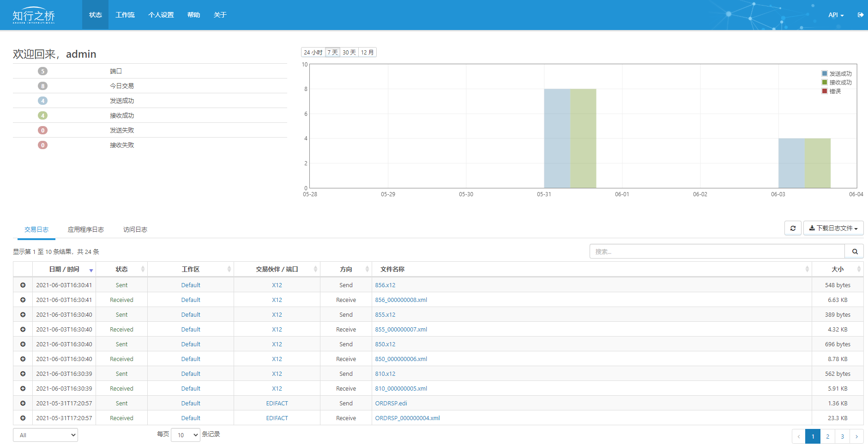868x446 pixels.
Task: Go to next page of results
Action: coord(856,436)
